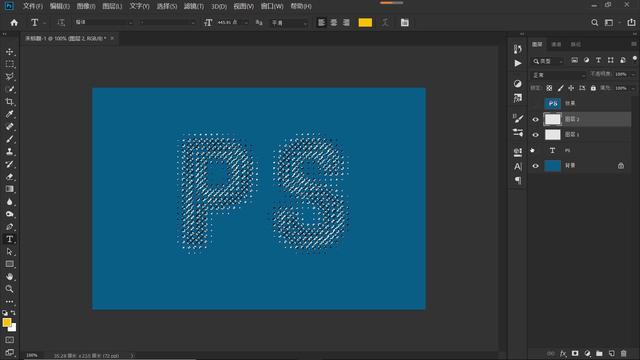Screen dimensions: 640x360
Task: Select the Pen tool
Action: pyautogui.click(x=9, y=227)
